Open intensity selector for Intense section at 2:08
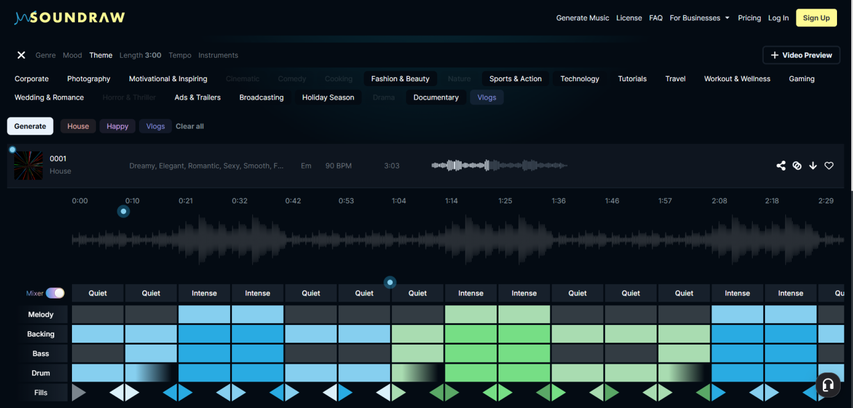 pyautogui.click(x=738, y=293)
